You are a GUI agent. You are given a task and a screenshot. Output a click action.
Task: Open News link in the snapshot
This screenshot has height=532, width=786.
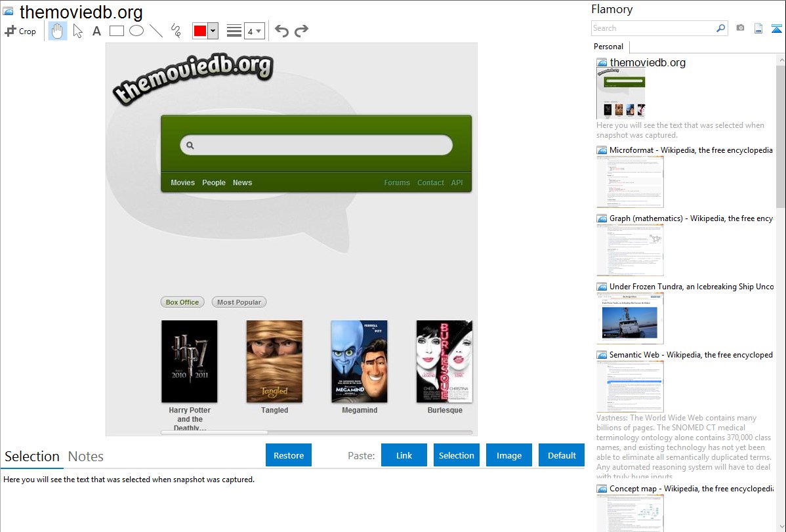242,182
